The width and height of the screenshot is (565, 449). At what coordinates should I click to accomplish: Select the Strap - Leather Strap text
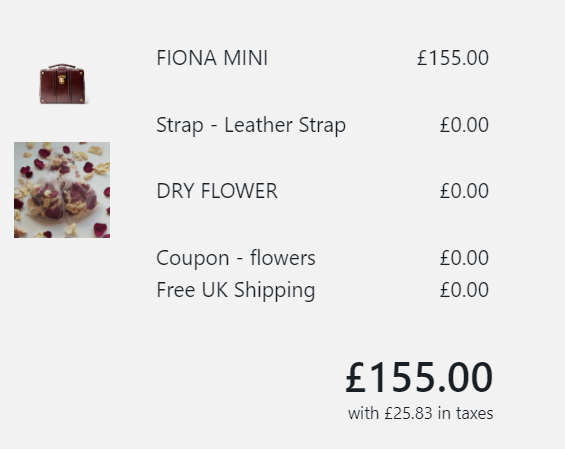click(251, 125)
